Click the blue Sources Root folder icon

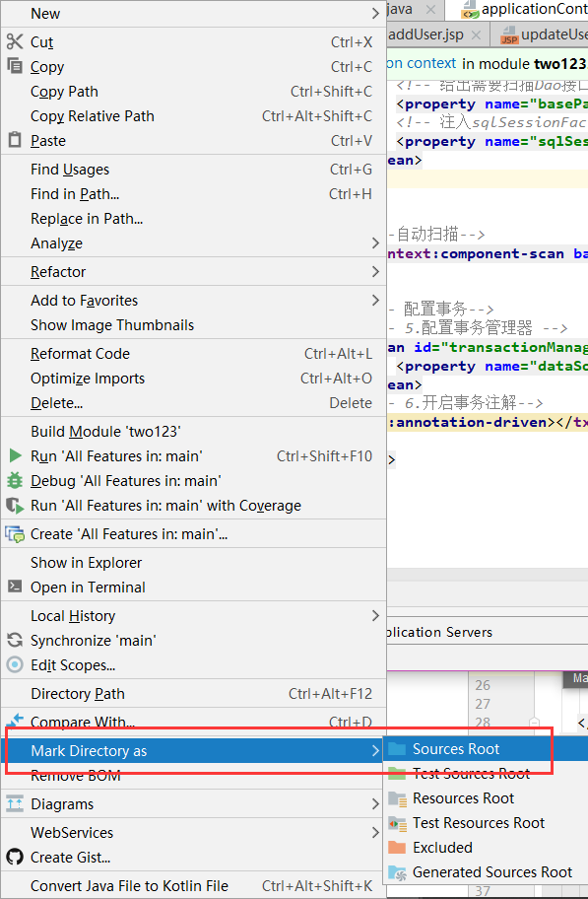coord(397,749)
